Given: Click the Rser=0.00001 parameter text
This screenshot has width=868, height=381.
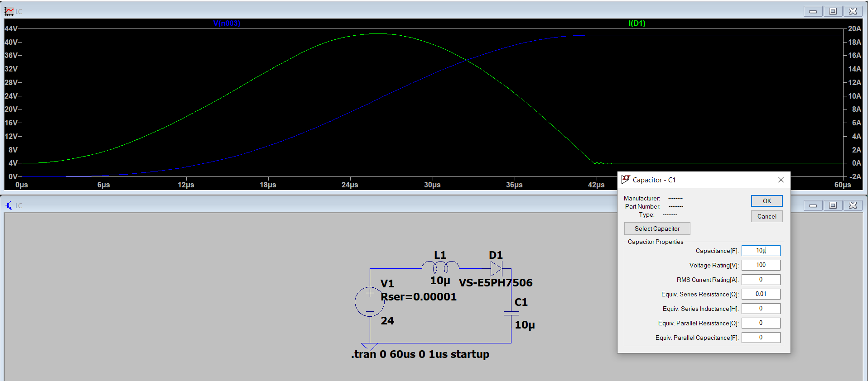Looking at the screenshot, I should [x=419, y=297].
